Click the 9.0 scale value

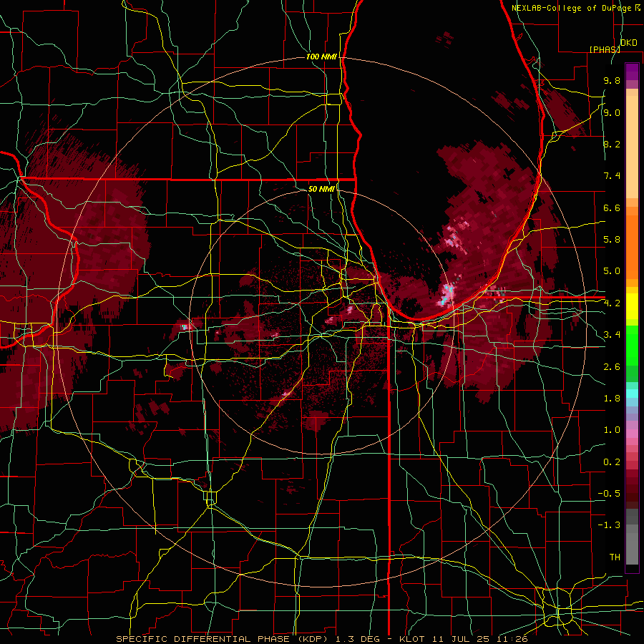click(612, 112)
